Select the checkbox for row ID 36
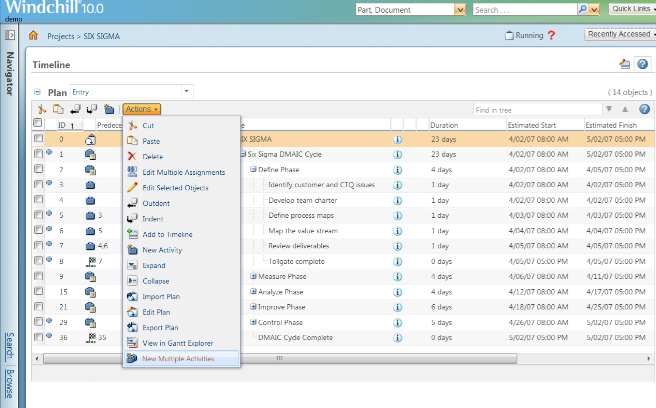656x408 pixels. 39,338
